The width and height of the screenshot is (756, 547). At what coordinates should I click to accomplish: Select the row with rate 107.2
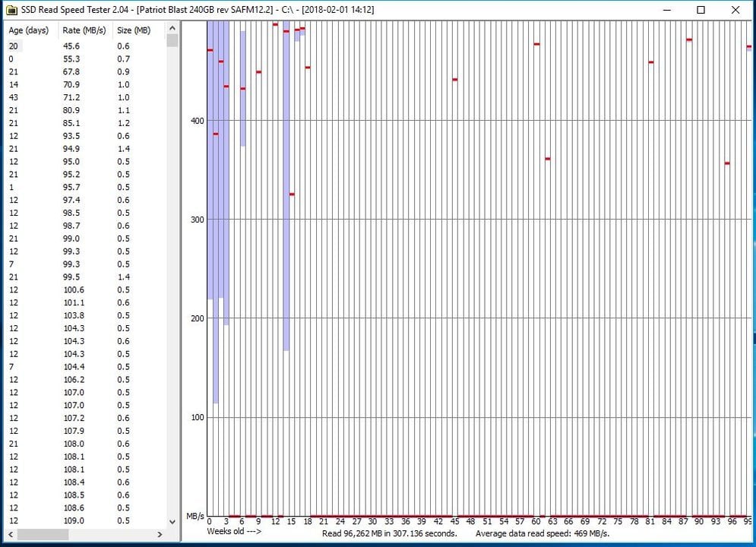(85, 418)
